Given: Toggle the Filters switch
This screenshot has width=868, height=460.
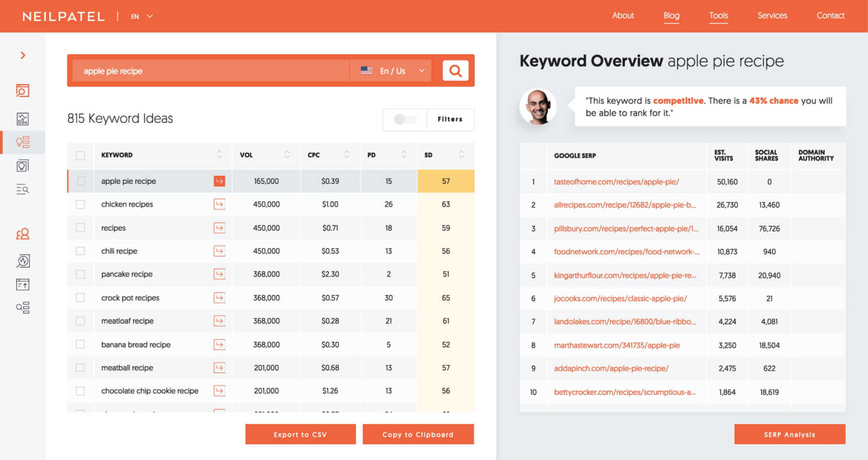Looking at the screenshot, I should [x=405, y=119].
